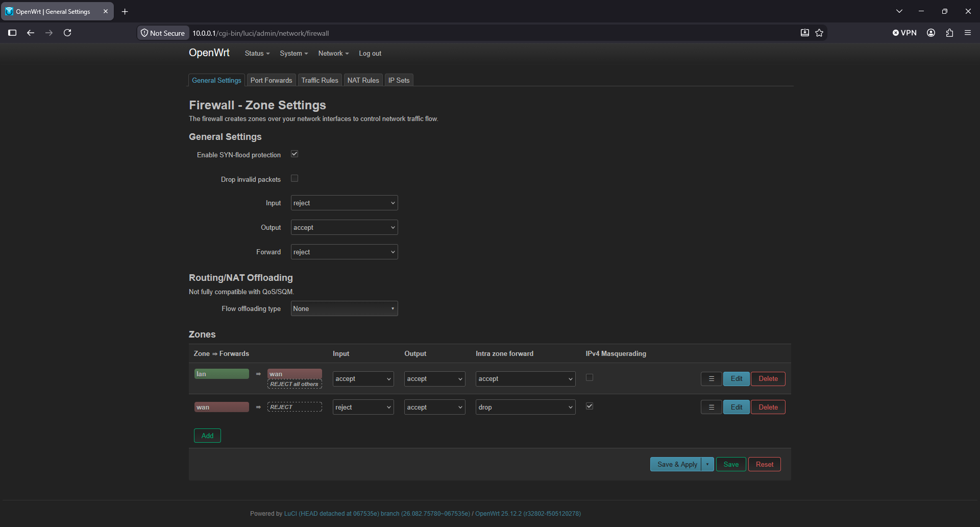
Task: Open lan zone Intra zone forward dropdown
Action: pyautogui.click(x=526, y=379)
